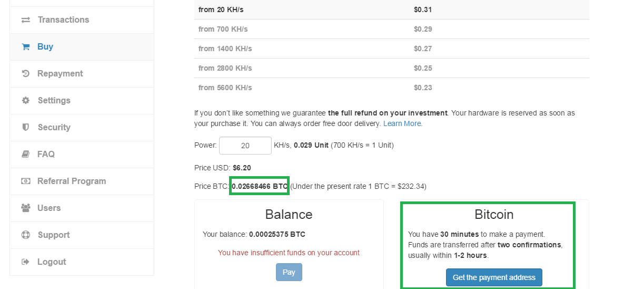Click the Security shield icon

pyautogui.click(x=25, y=128)
